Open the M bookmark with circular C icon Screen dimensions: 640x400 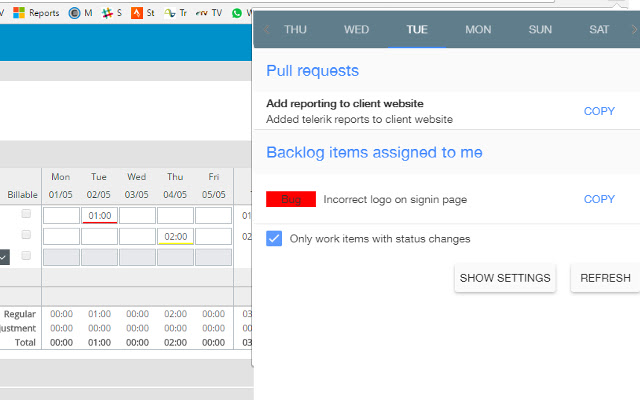[80, 13]
